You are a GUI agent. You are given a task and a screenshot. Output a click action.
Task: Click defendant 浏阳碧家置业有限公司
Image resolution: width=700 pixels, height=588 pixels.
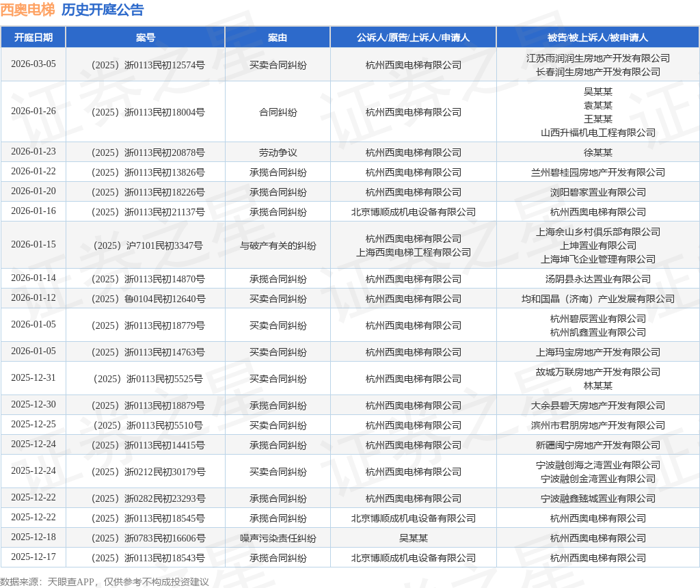coord(598,192)
